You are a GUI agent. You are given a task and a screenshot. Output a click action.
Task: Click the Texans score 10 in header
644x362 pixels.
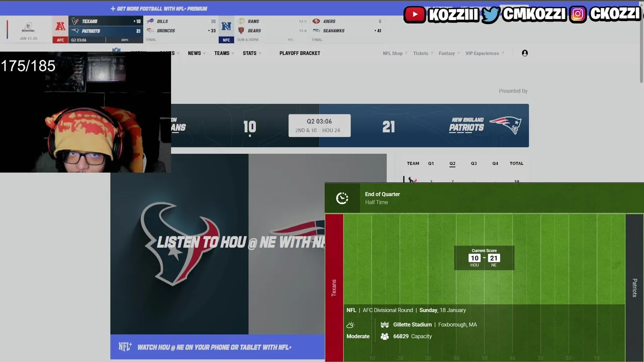point(250,127)
